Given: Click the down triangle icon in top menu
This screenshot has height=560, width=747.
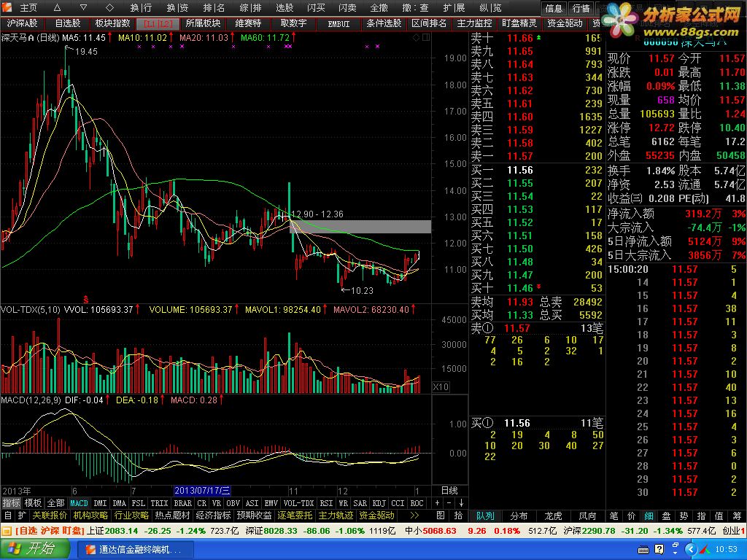Looking at the screenshot, I should pyautogui.click(x=83, y=7).
